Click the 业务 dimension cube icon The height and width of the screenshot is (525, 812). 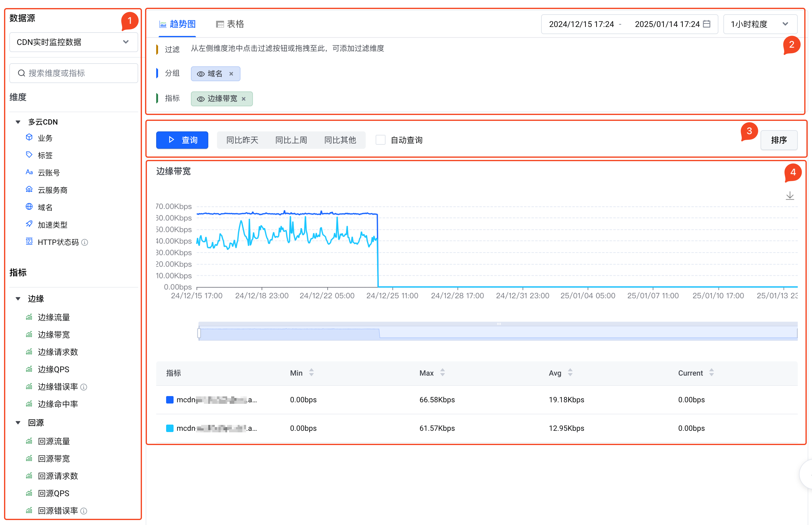[29, 137]
